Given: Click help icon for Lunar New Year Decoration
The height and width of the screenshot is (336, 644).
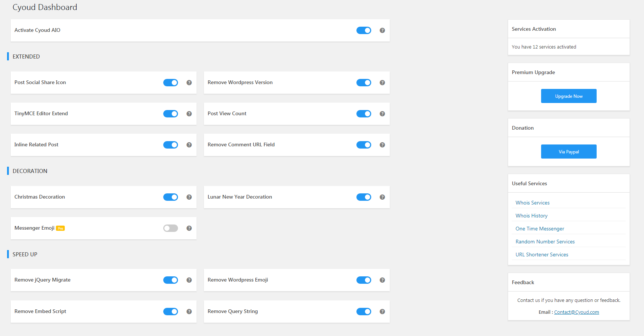Looking at the screenshot, I should pos(382,197).
